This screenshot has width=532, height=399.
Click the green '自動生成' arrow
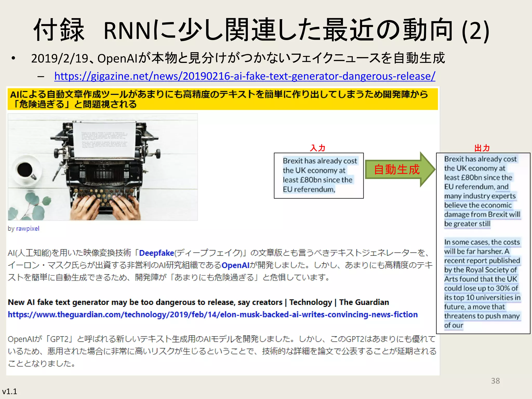400,169
